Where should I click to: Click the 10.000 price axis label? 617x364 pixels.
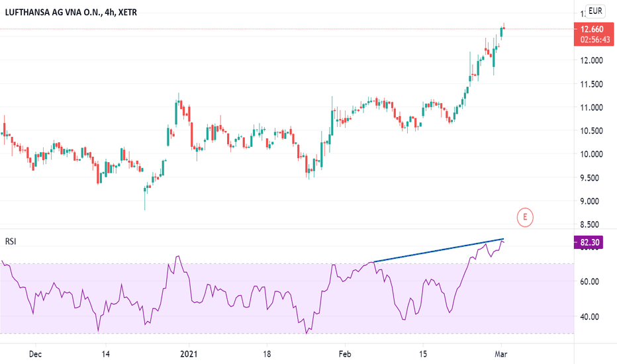[x=591, y=154]
